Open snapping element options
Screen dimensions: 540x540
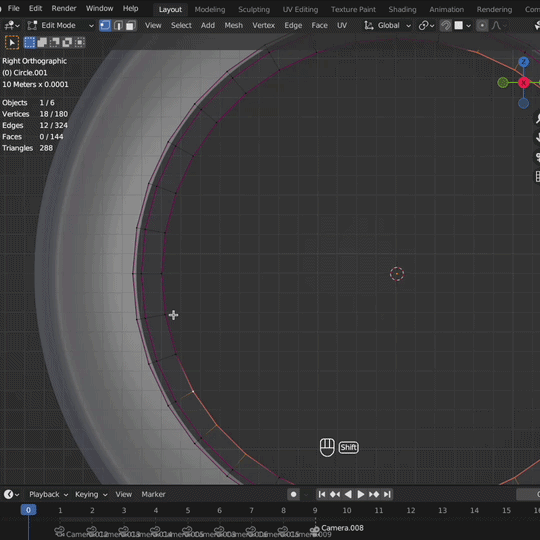tap(463, 25)
